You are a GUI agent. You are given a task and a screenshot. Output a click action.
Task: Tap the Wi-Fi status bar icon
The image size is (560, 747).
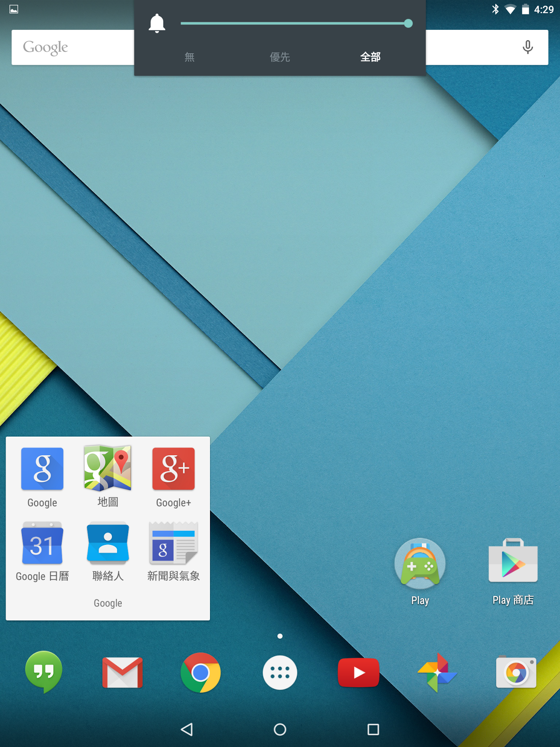pyautogui.click(x=511, y=9)
